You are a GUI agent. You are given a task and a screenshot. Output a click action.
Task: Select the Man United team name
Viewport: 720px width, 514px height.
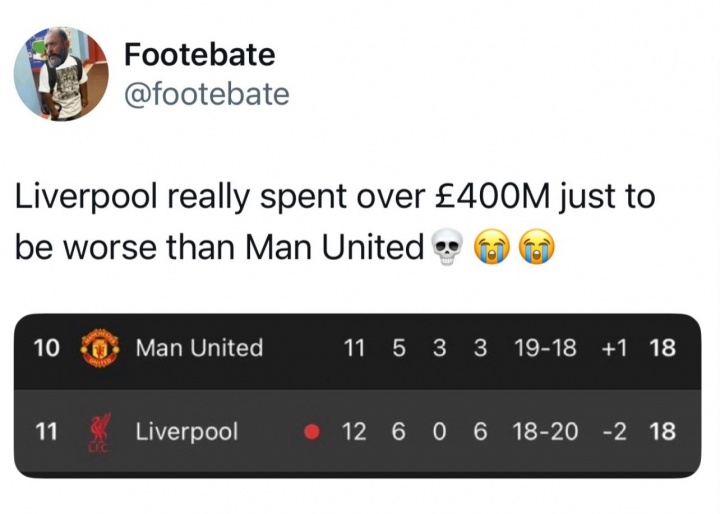pyautogui.click(x=199, y=348)
